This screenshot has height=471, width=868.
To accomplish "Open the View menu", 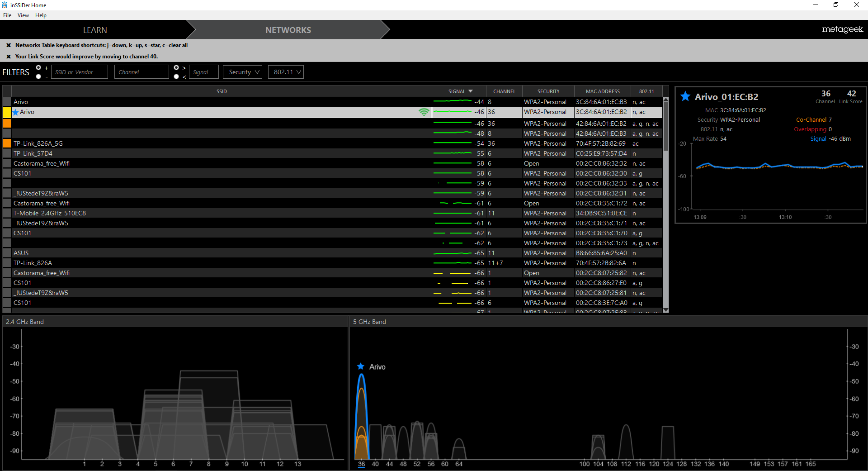I will pos(23,15).
